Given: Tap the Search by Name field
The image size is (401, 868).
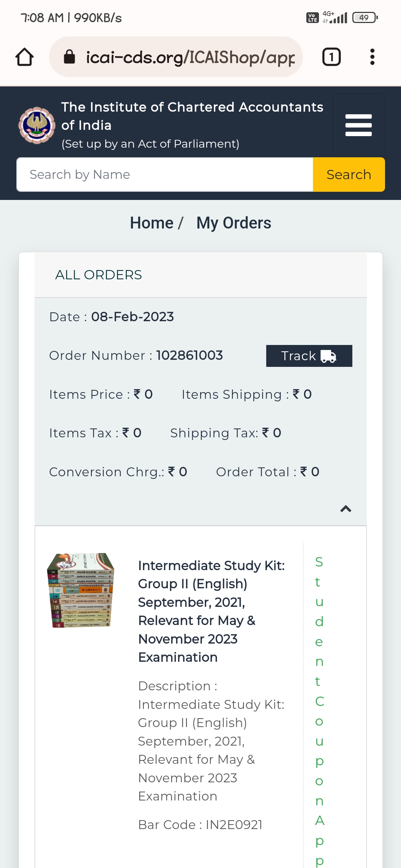Looking at the screenshot, I should point(165,175).
